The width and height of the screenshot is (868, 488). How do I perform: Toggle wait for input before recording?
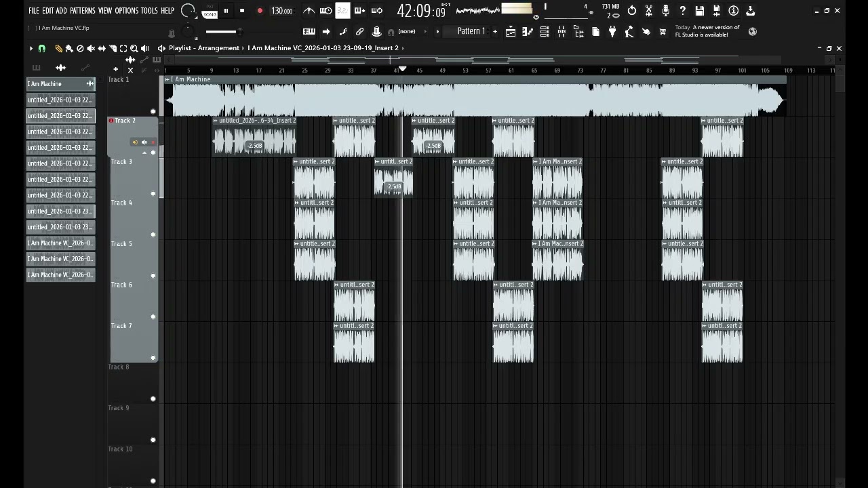(x=325, y=11)
